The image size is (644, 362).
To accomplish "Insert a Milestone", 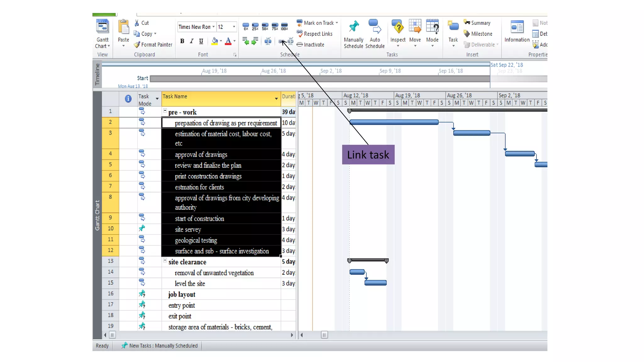I will (478, 34).
